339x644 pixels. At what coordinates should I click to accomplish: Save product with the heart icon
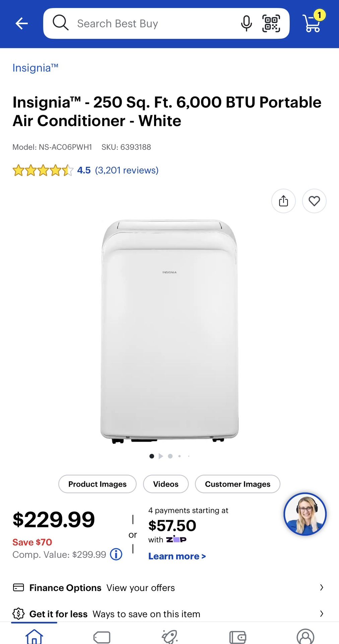point(314,201)
